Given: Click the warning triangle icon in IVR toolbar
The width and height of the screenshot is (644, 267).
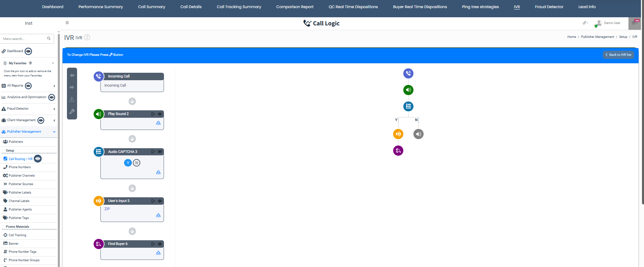Looking at the screenshot, I should [72, 99].
